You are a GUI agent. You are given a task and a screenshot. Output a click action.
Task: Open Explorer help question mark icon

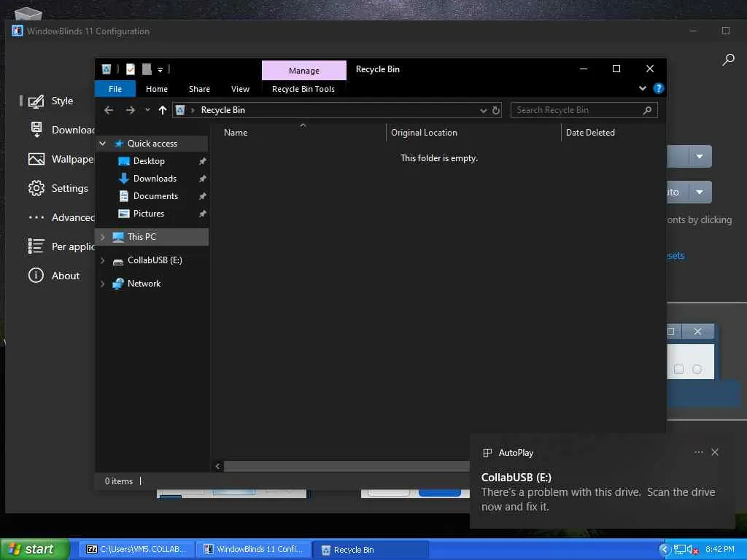coord(659,88)
